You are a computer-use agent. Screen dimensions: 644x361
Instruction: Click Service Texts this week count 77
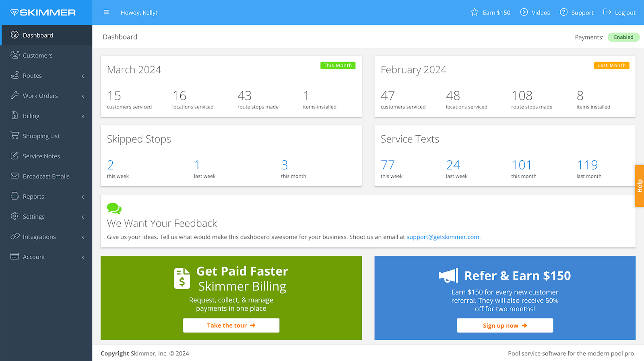click(x=388, y=165)
